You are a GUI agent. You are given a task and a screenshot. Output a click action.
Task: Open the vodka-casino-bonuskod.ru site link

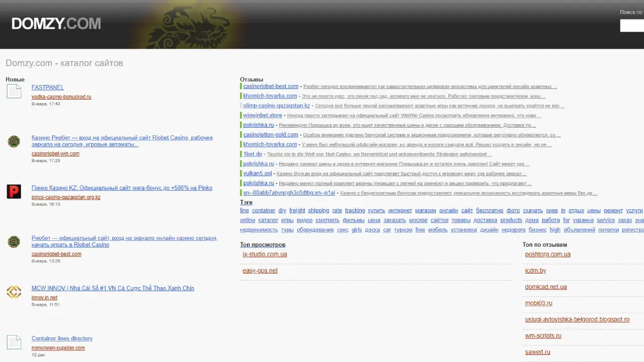[61, 97]
